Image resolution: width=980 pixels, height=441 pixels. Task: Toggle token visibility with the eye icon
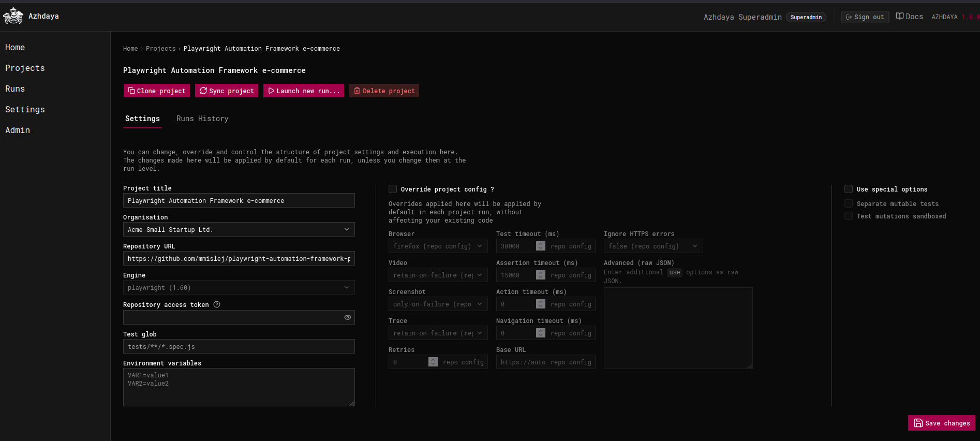pos(348,317)
